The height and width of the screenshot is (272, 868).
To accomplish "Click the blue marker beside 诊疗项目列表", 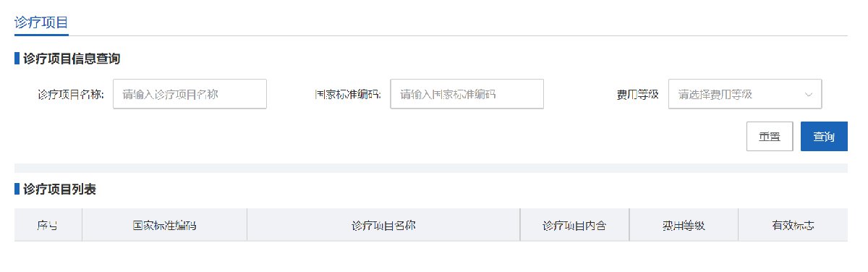I will [x=17, y=190].
